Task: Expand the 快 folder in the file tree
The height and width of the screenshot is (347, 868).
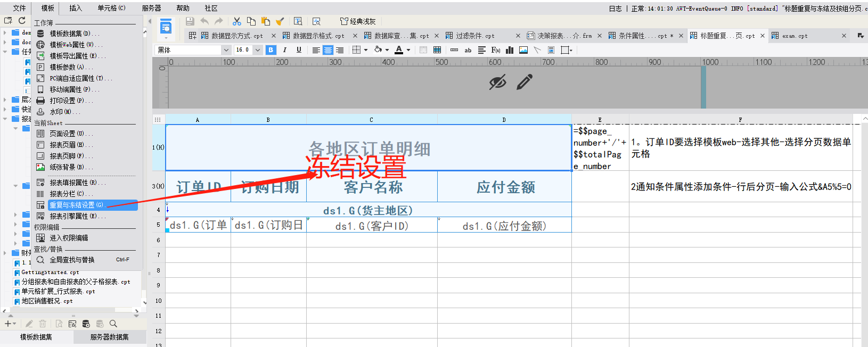Action: 5,109
